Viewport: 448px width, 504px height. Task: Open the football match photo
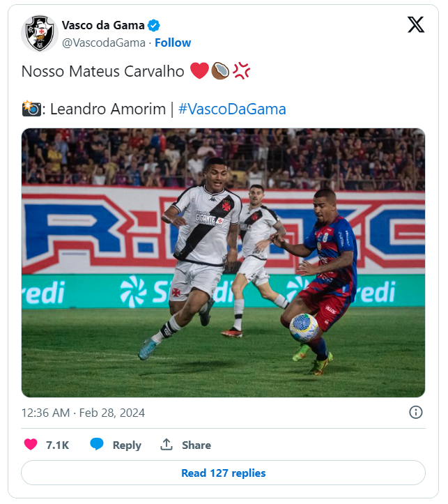pyautogui.click(x=223, y=262)
